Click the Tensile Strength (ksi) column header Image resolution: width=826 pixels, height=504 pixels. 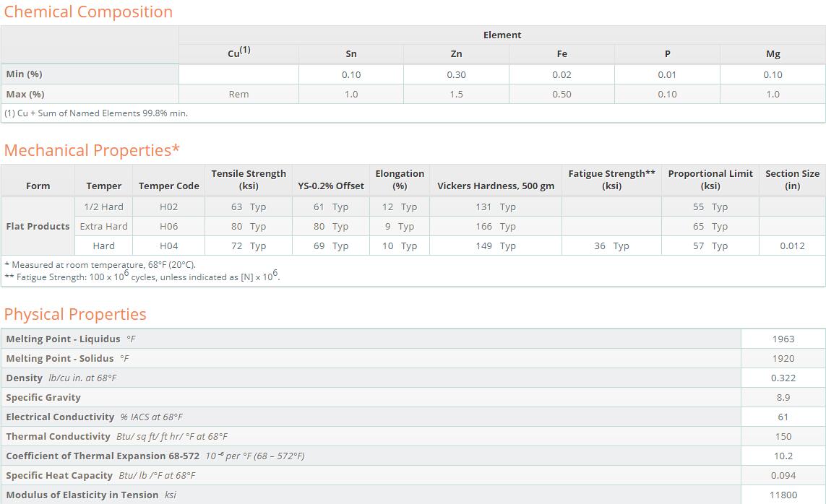249,179
